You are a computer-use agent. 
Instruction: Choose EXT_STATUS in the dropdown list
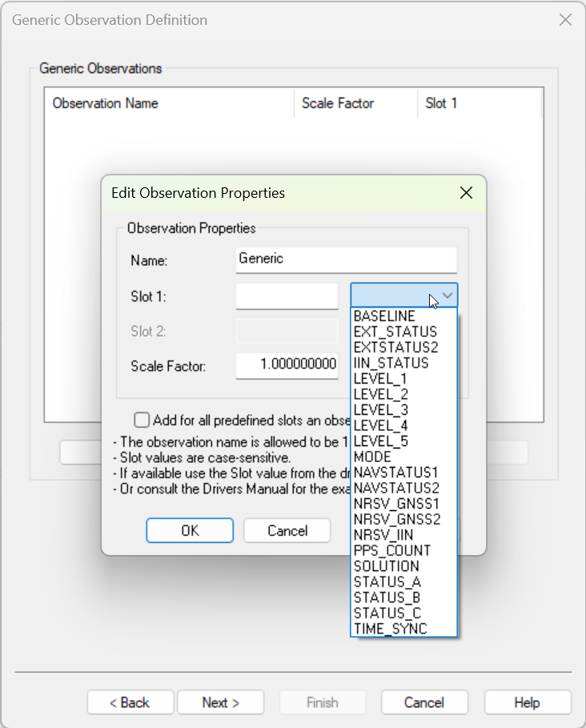tap(403, 332)
